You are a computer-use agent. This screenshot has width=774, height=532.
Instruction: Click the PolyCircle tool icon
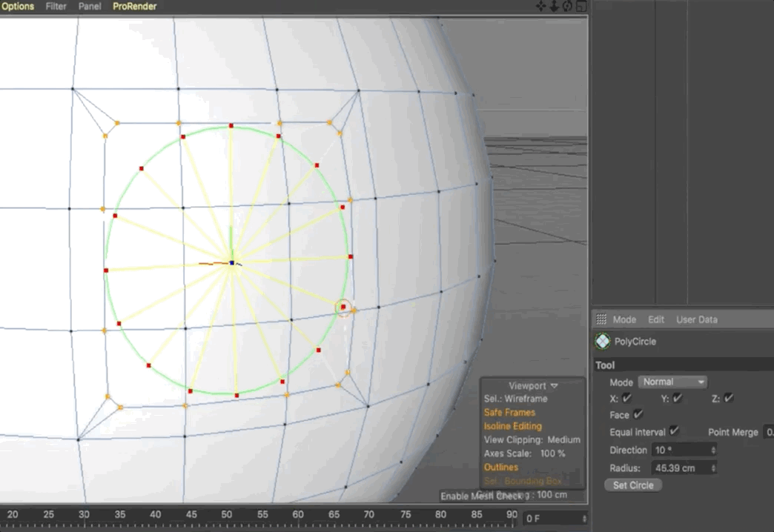click(602, 341)
